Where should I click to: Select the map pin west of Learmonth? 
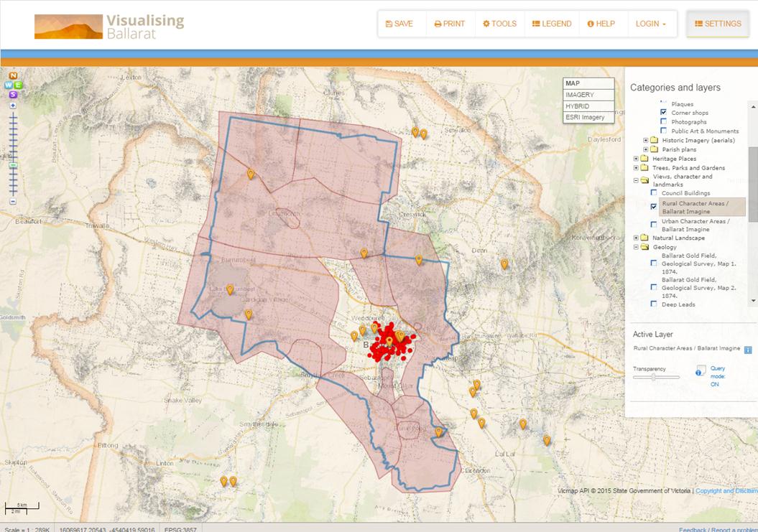(251, 174)
